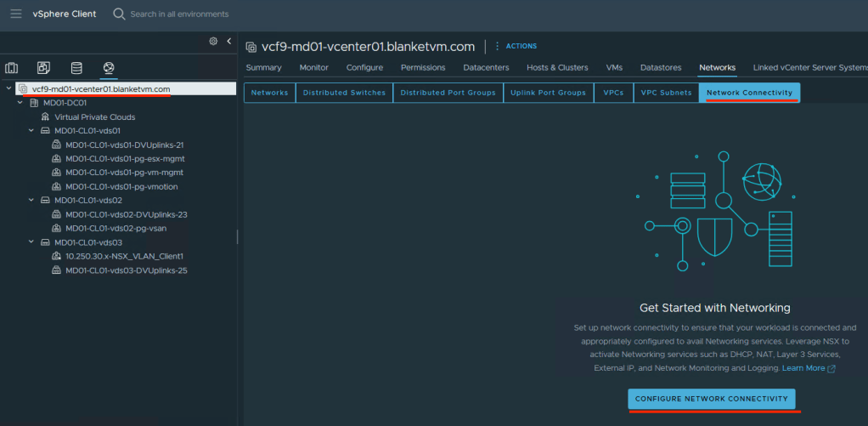Collapse the MD01-CL01-vds03 switch node
Image resolution: width=868 pixels, height=426 pixels.
pos(31,242)
